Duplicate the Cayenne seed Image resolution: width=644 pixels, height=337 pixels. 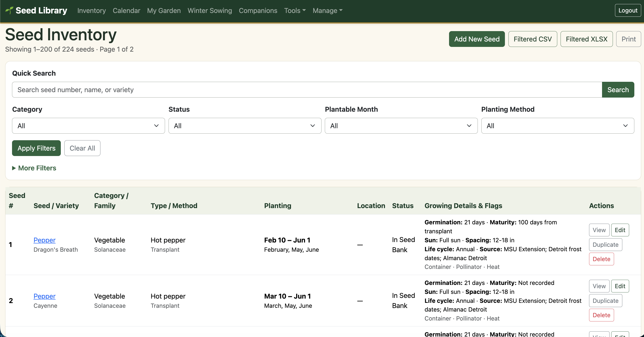pyautogui.click(x=605, y=300)
